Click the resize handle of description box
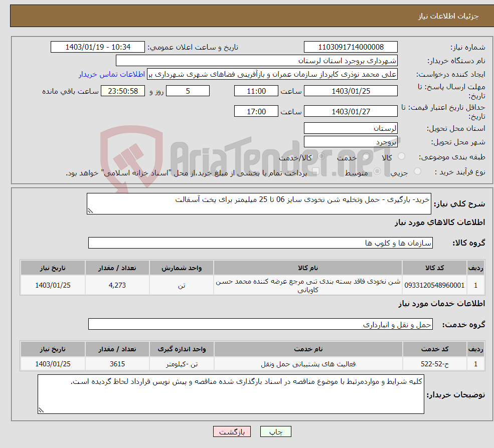494x448 pixels. coord(90,211)
